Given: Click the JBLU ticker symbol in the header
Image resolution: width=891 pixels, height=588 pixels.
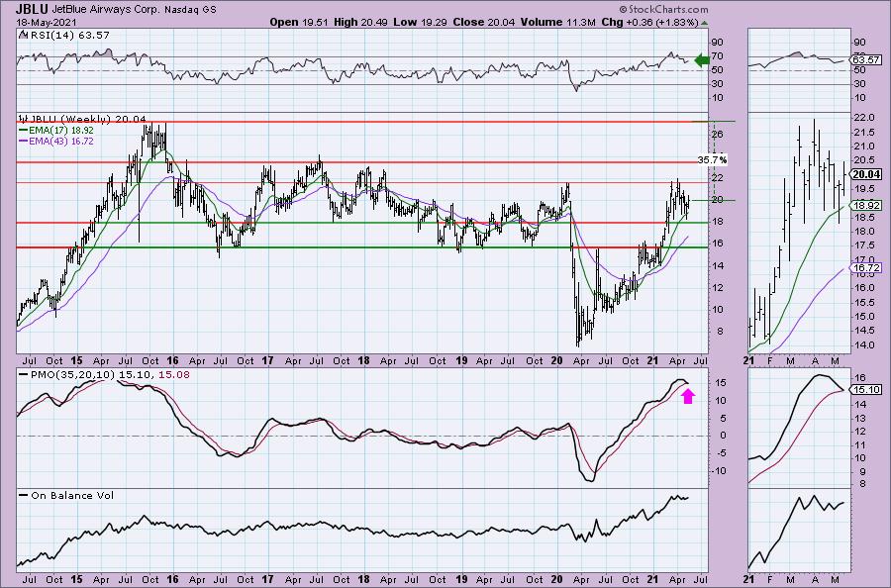Looking at the screenshot, I should coord(32,9).
